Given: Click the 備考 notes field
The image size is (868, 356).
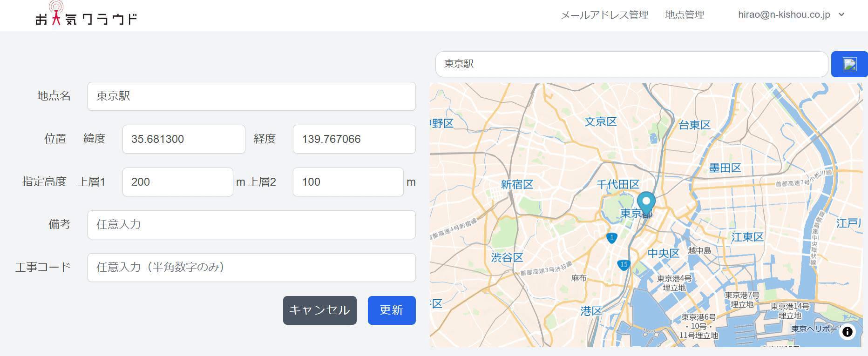Looking at the screenshot, I should pyautogui.click(x=251, y=225).
